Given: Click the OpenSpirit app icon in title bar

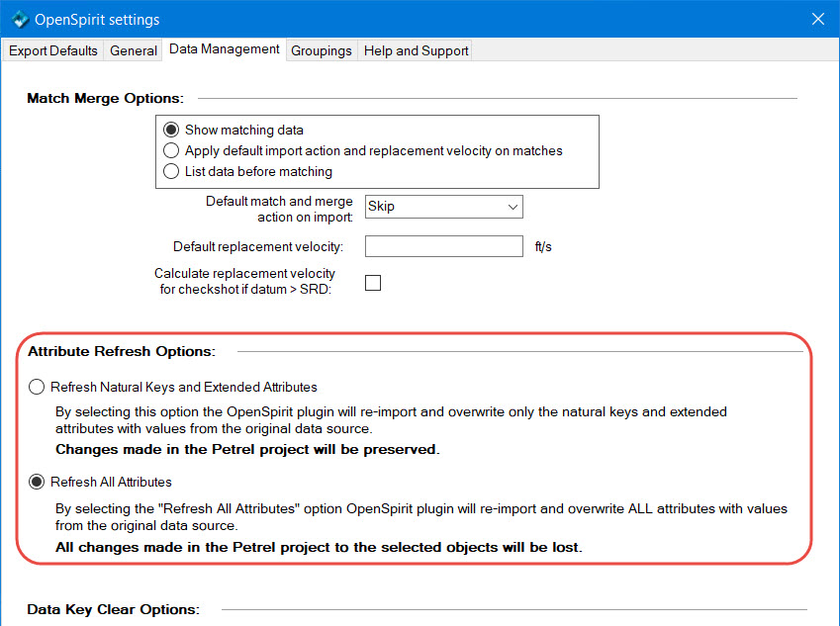Looking at the screenshot, I should click(x=19, y=19).
